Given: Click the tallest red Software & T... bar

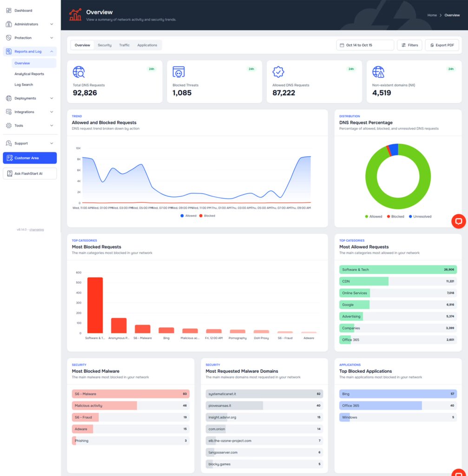Looking at the screenshot, I should (95, 305).
